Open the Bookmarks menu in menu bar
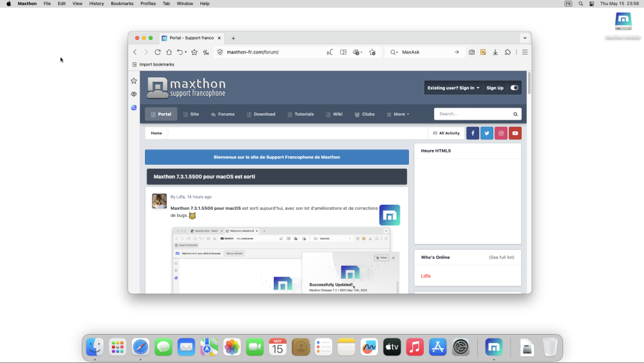Image resolution: width=644 pixels, height=363 pixels. pyautogui.click(x=122, y=3)
